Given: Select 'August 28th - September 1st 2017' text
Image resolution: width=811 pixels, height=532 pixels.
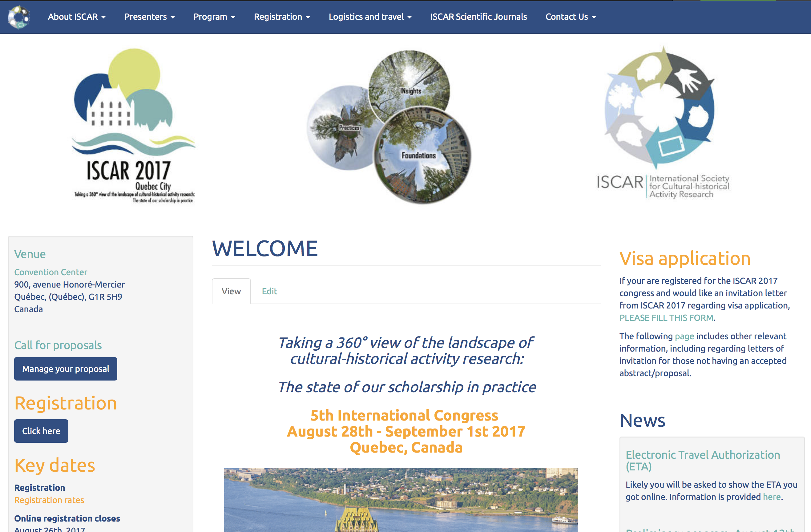Looking at the screenshot, I should (406, 431).
